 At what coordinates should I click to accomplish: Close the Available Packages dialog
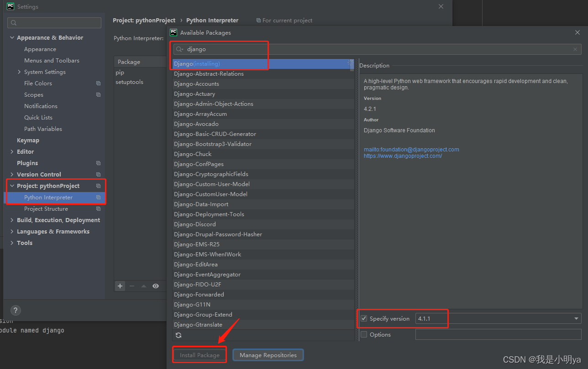pyautogui.click(x=577, y=32)
